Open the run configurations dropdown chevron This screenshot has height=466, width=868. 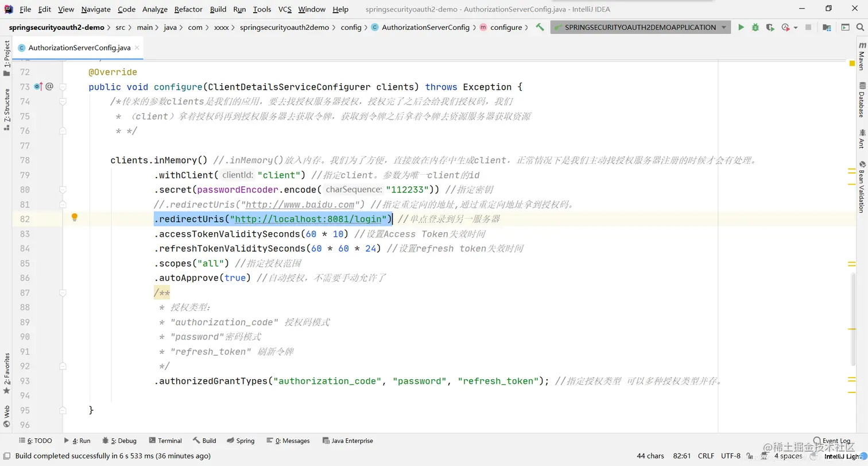(x=724, y=27)
